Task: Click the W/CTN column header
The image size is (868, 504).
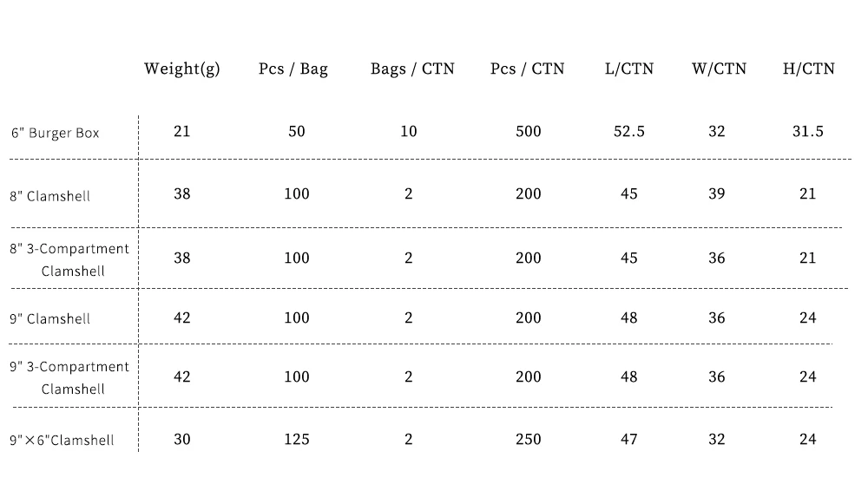Action: pyautogui.click(x=719, y=69)
